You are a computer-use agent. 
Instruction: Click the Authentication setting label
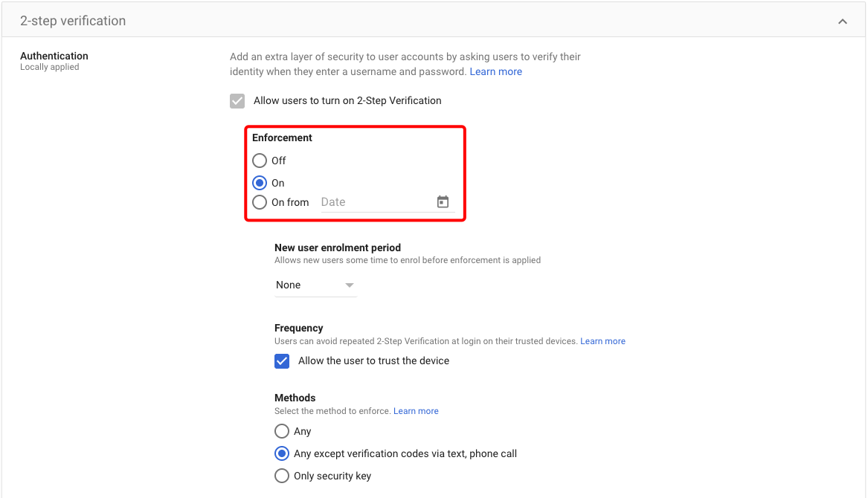tap(54, 56)
